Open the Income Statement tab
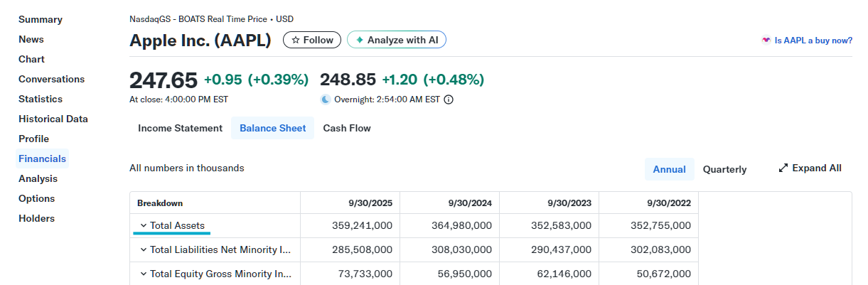This screenshot has height=285, width=868. (x=180, y=128)
